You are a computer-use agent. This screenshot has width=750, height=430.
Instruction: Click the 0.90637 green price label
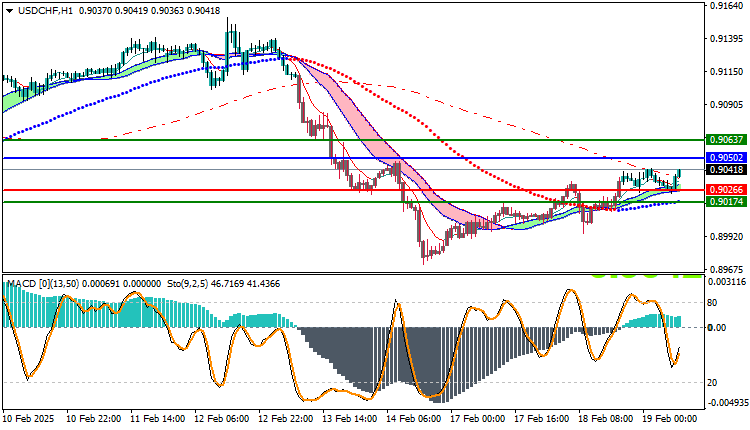726,140
